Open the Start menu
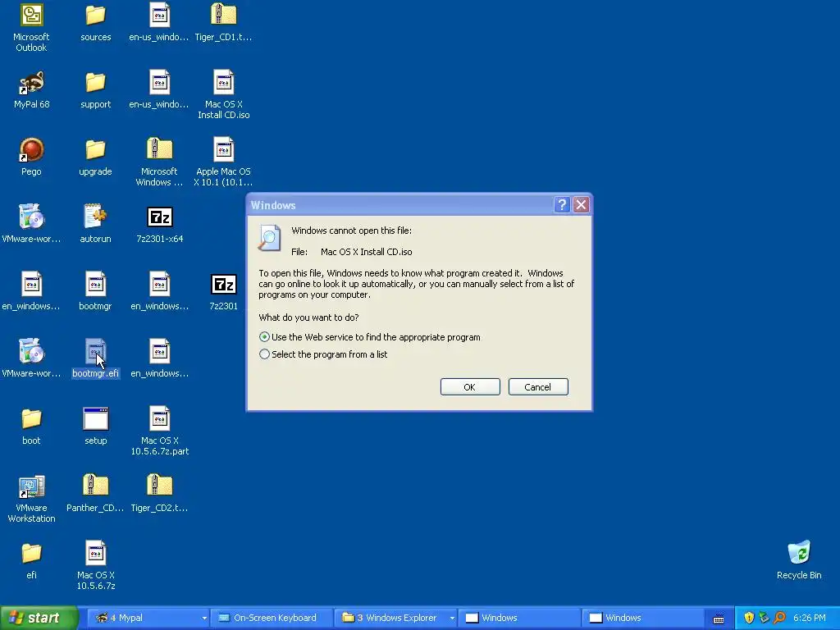840x630 pixels. coord(39,618)
